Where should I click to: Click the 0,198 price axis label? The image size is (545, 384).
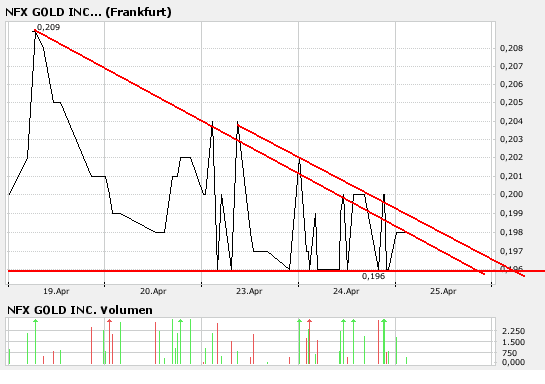511,232
